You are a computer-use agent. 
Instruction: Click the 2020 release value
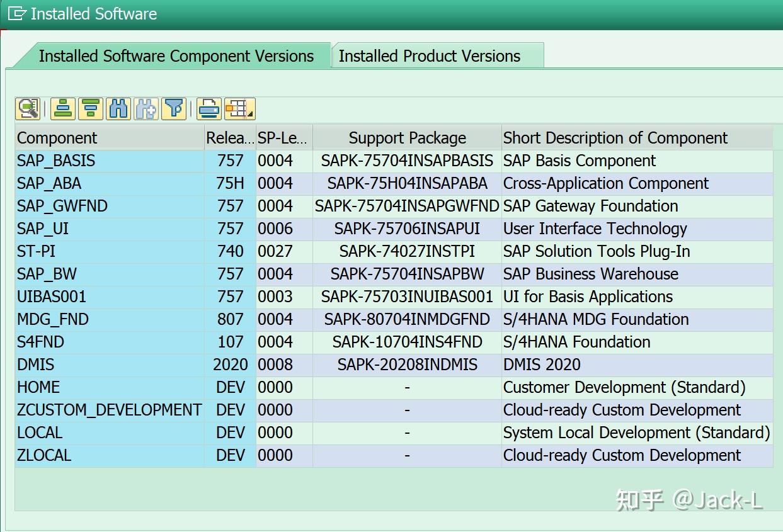click(230, 365)
